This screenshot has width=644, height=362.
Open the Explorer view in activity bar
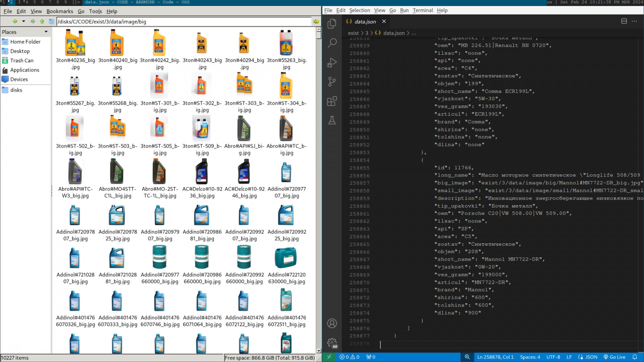click(x=332, y=24)
